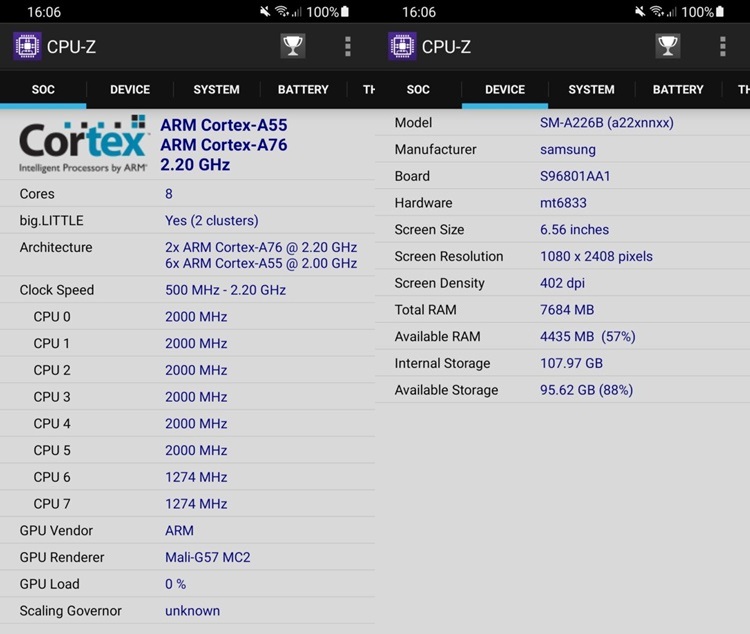750x634 pixels.
Task: Tap the CPU-Z app icon in left screen
Action: pos(27,46)
